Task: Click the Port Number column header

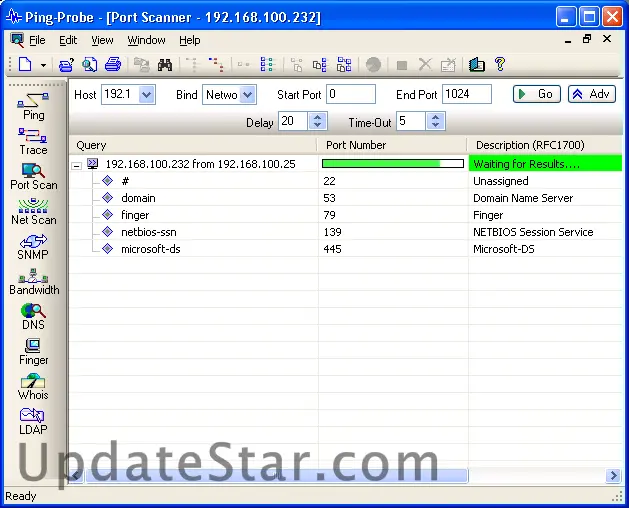Action: [x=392, y=145]
